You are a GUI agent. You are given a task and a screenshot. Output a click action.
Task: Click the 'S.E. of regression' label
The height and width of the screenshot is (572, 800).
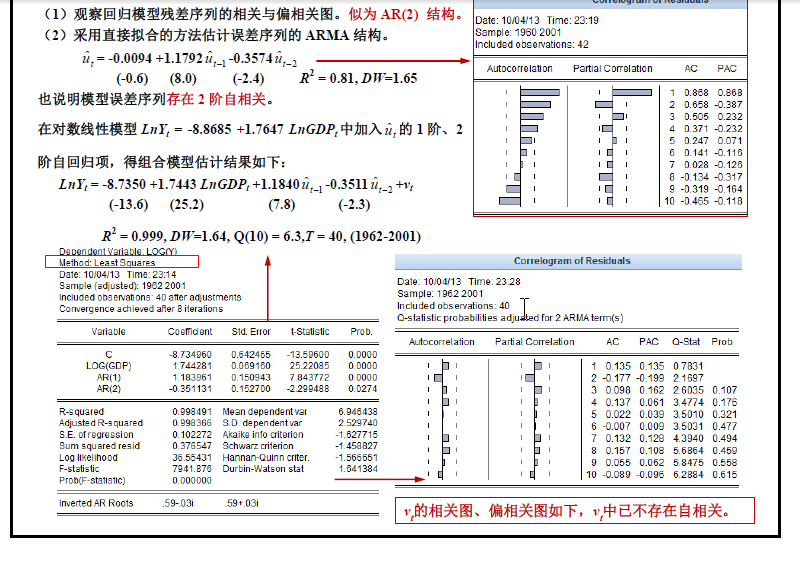click(96, 435)
